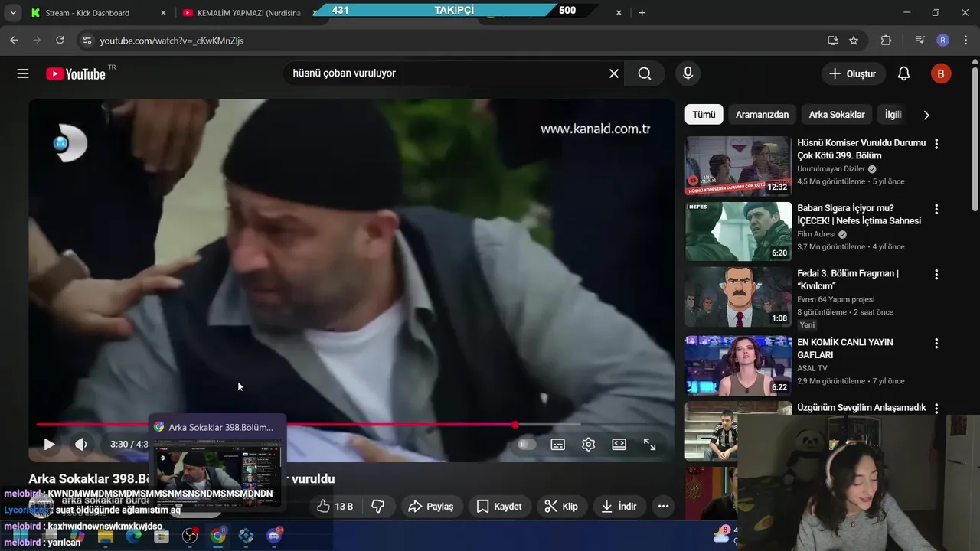Open the YouTube hamburger guide menu
Viewport: 980px width, 551px height.
(x=23, y=73)
